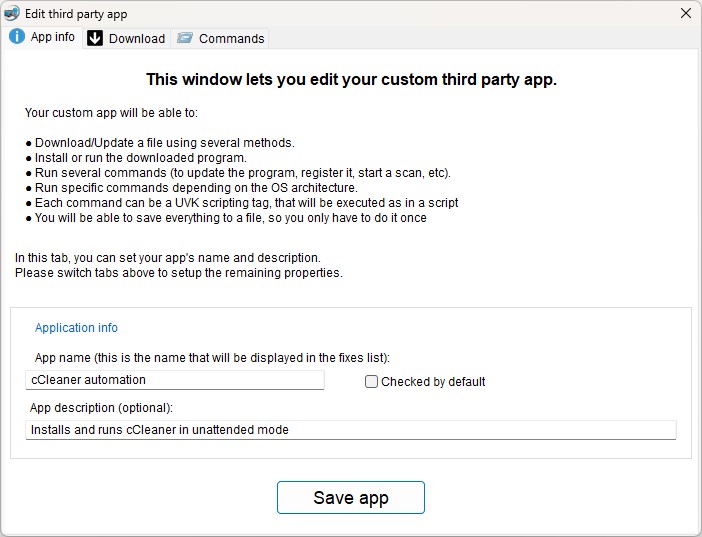Click the 'App description (optional)' label

coord(101,408)
